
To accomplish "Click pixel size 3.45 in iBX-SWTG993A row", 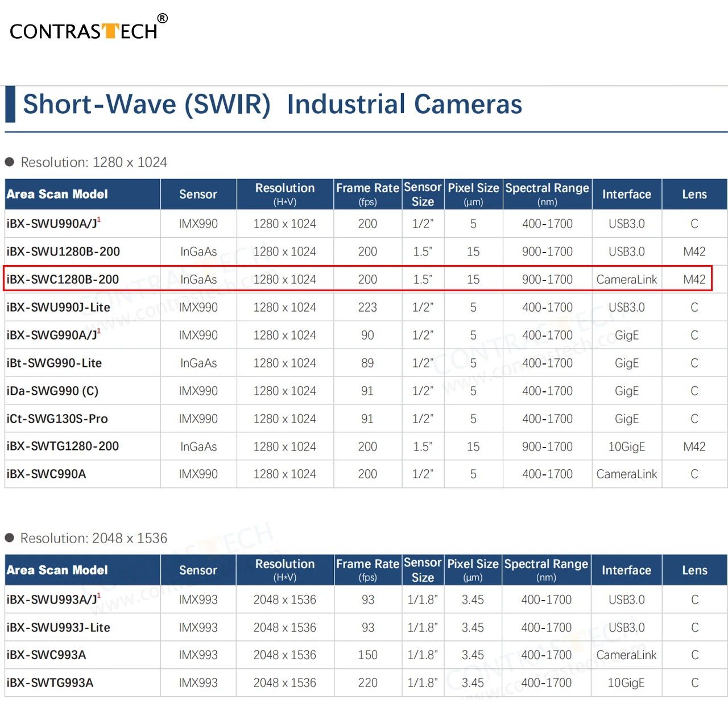I will click(x=473, y=682).
